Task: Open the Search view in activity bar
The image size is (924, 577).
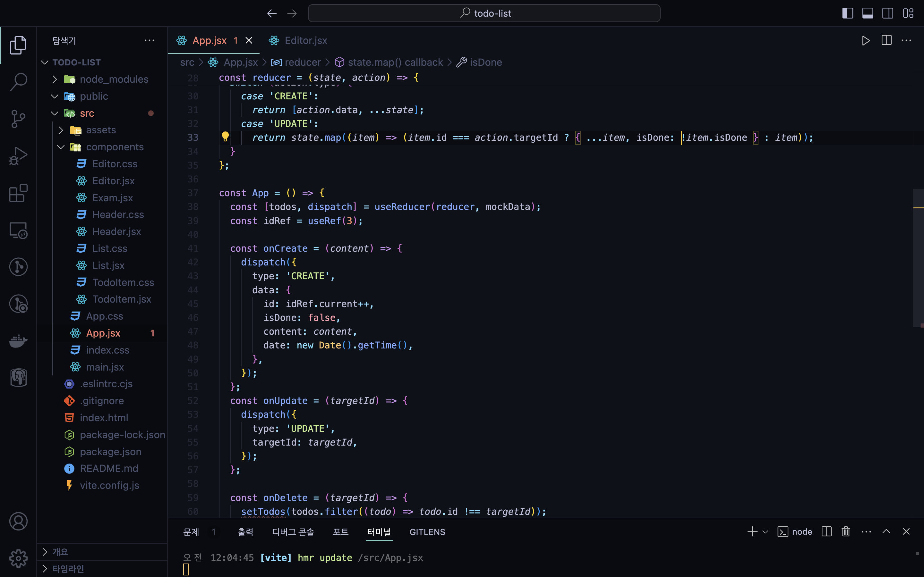Action: tap(18, 82)
